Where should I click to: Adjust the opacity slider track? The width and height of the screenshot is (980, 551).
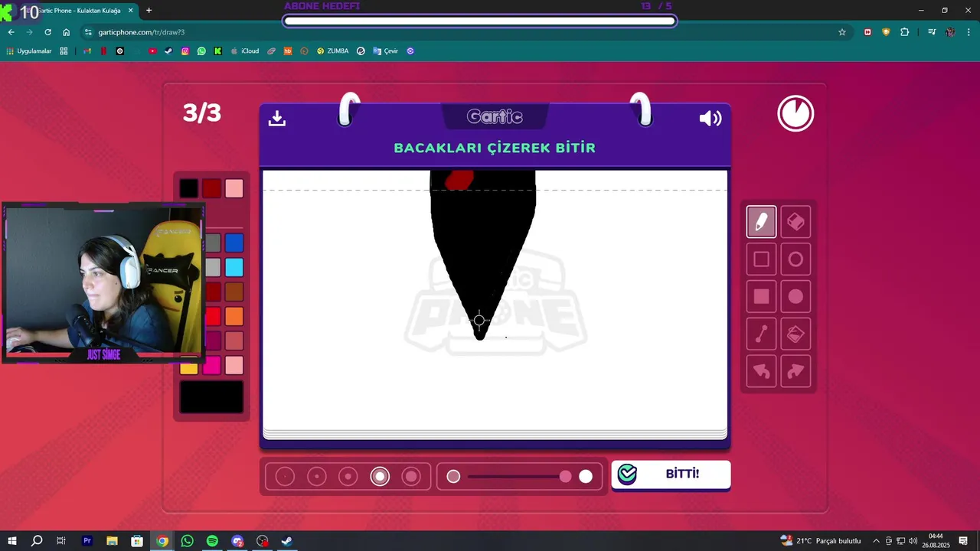[519, 477]
